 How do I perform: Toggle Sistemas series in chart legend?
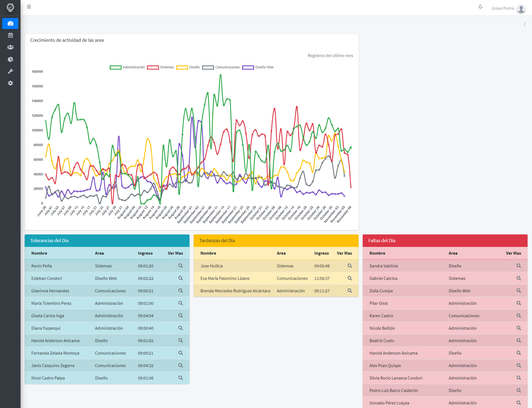160,67
